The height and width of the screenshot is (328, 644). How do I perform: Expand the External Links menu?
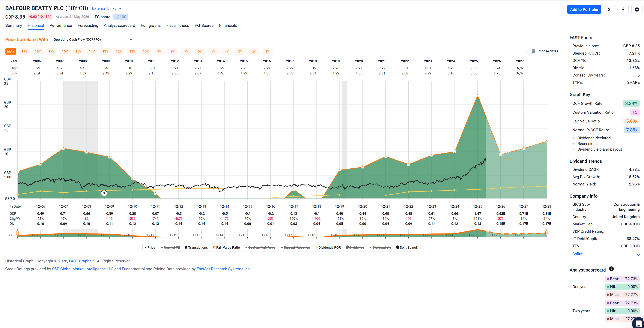pyautogui.click(x=107, y=8)
